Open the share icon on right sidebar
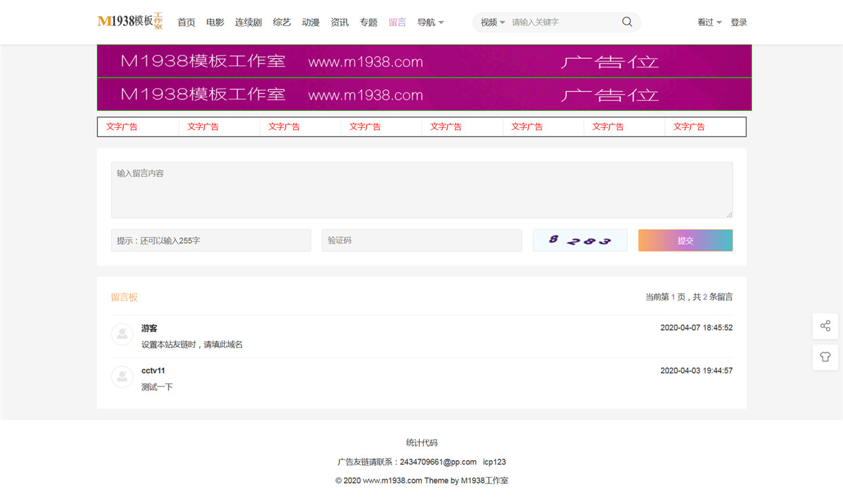Screen dimensions: 843x504 [825, 326]
